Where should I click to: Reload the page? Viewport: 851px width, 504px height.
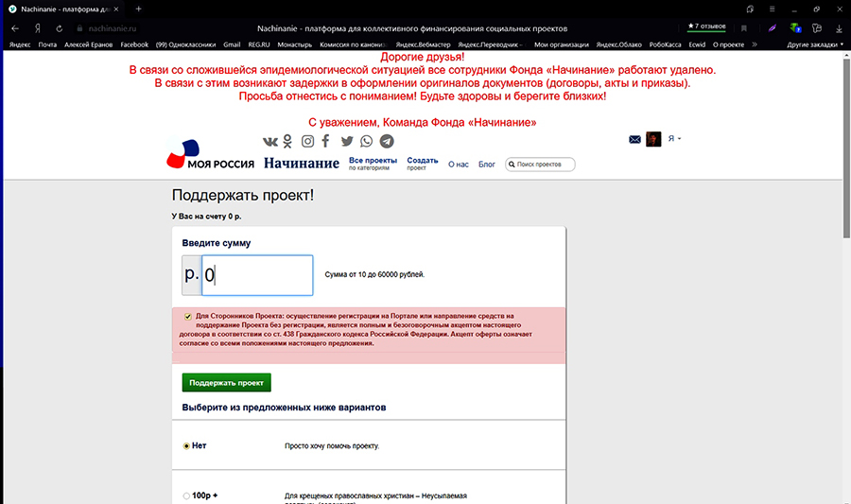(60, 28)
